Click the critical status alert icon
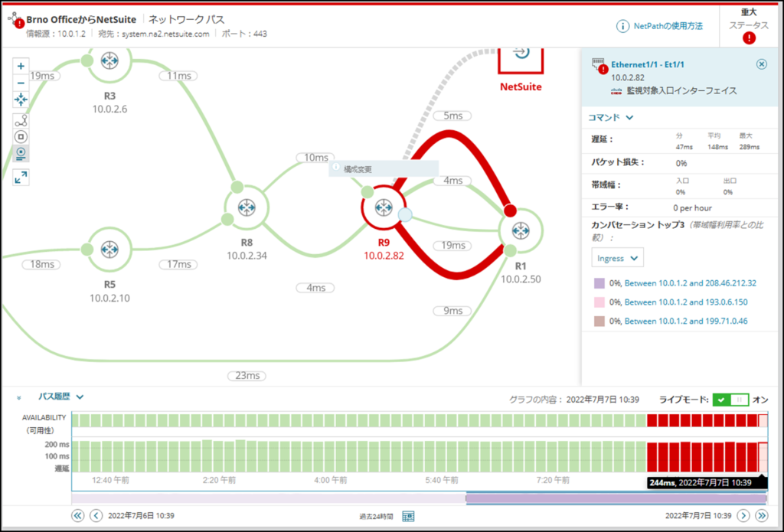784x532 pixels. 749,38
